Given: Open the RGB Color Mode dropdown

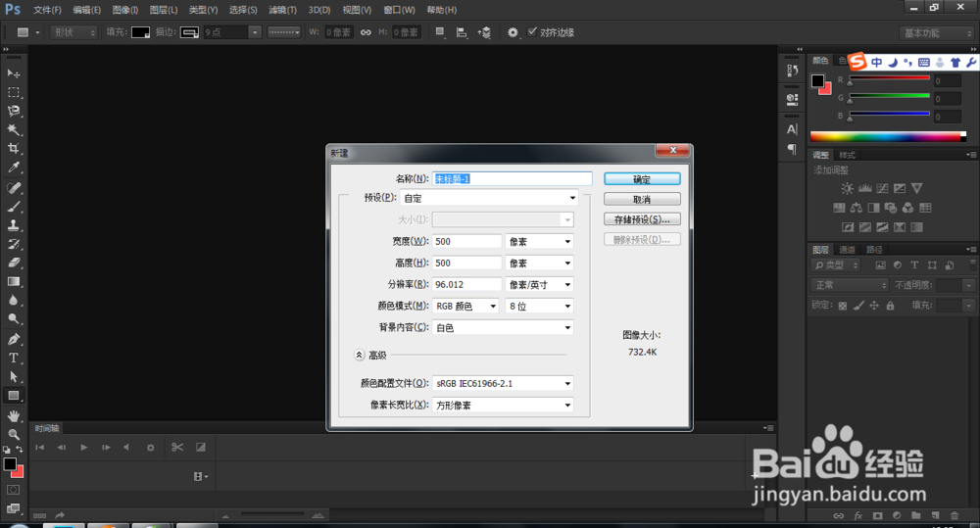Looking at the screenshot, I should pos(465,307).
